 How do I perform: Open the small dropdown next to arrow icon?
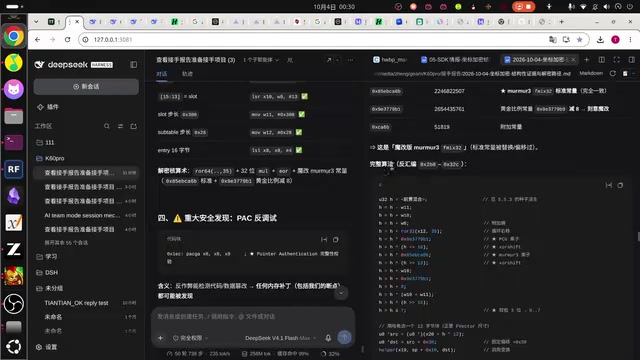338,60
